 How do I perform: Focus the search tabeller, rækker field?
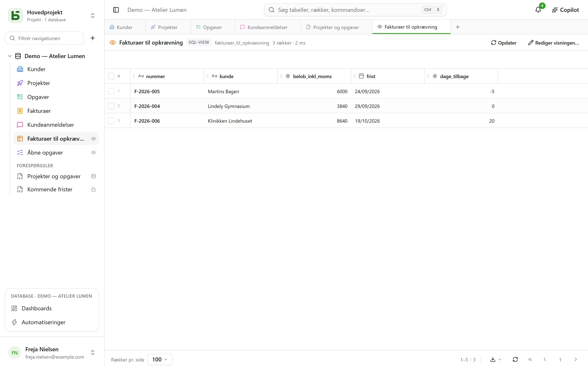pos(355,10)
